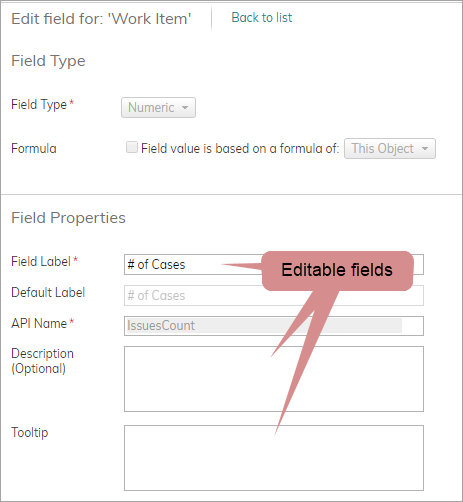The width and height of the screenshot is (463, 502).
Task: Click the This Object dropdown arrow
Action: [425, 149]
